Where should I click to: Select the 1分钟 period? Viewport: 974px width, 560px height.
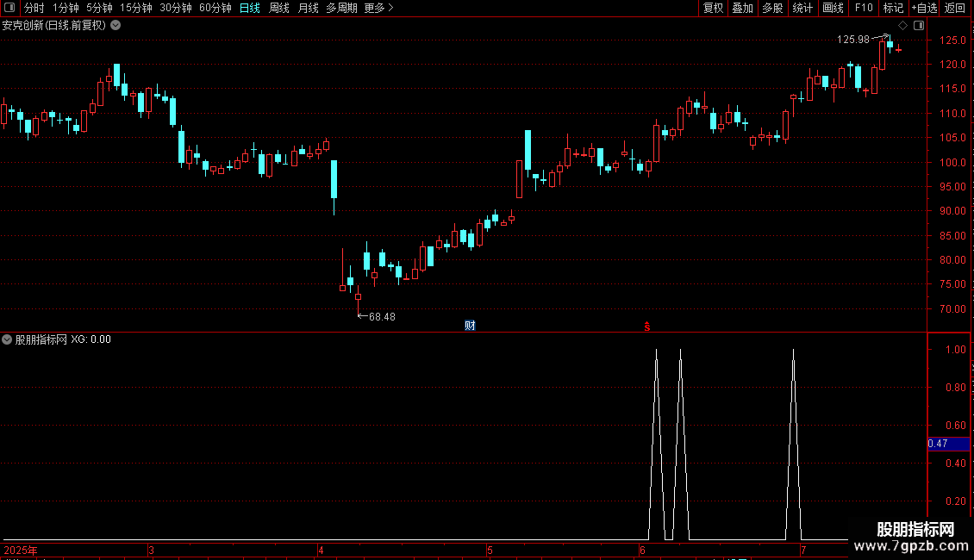(66, 8)
